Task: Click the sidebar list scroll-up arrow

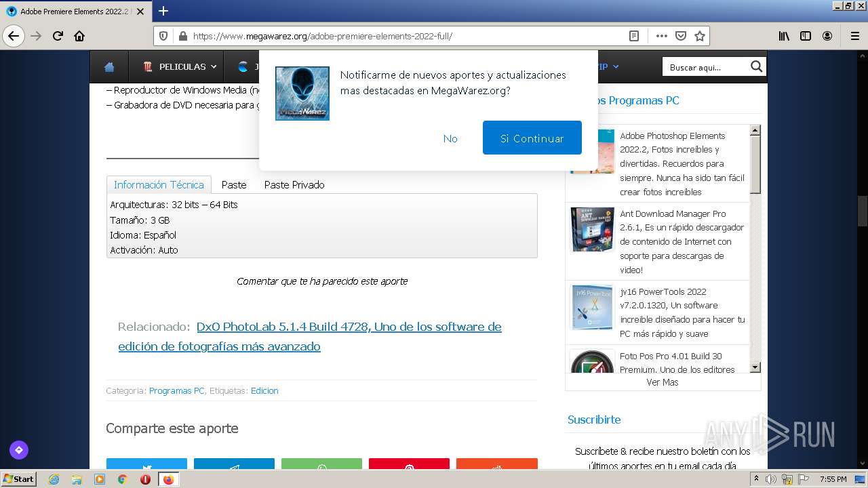Action: coord(755,130)
